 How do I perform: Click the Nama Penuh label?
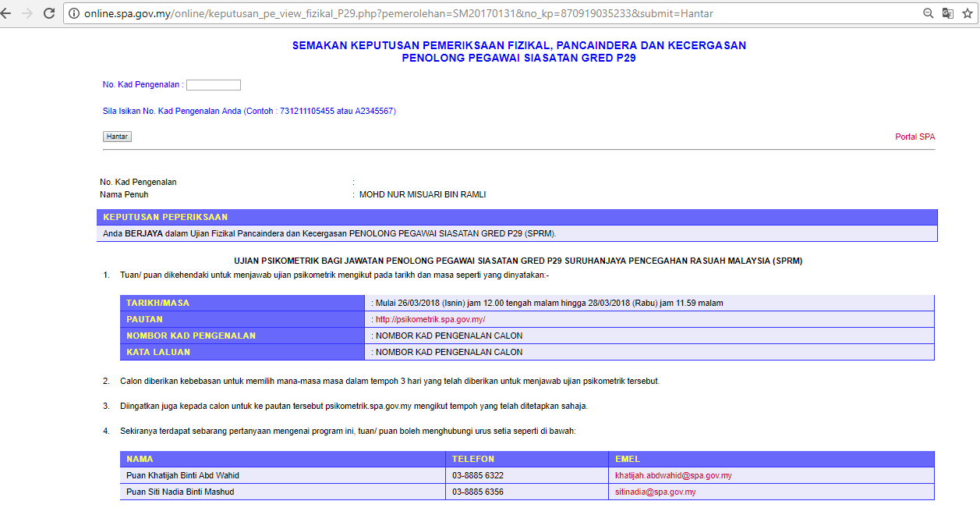[x=124, y=194]
